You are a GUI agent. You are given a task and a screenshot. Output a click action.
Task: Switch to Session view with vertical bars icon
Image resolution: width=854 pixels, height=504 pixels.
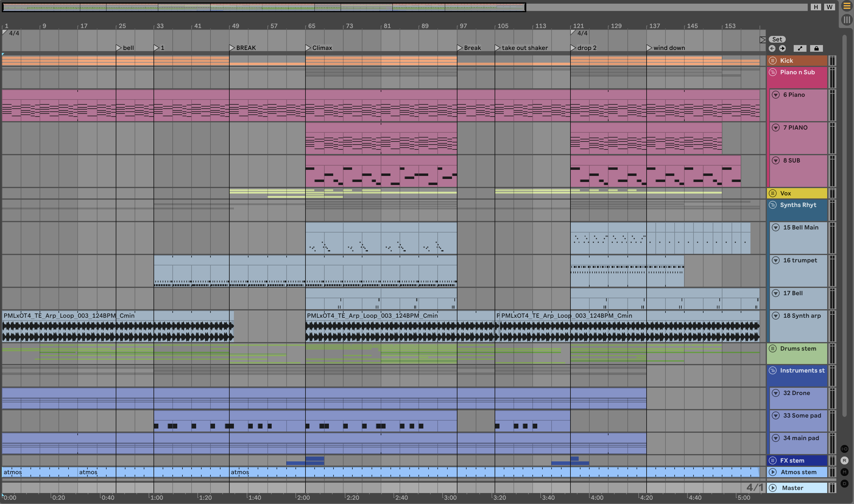tap(846, 20)
